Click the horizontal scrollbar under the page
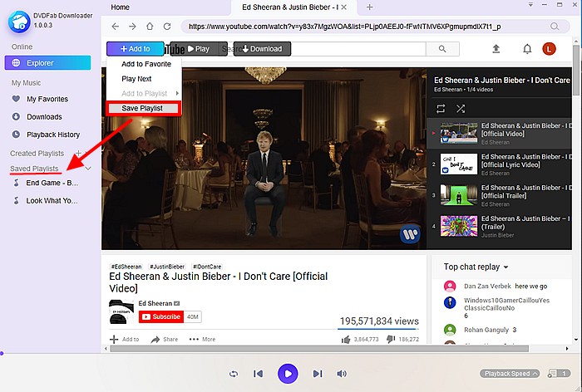The image size is (582, 392). [x=319, y=349]
